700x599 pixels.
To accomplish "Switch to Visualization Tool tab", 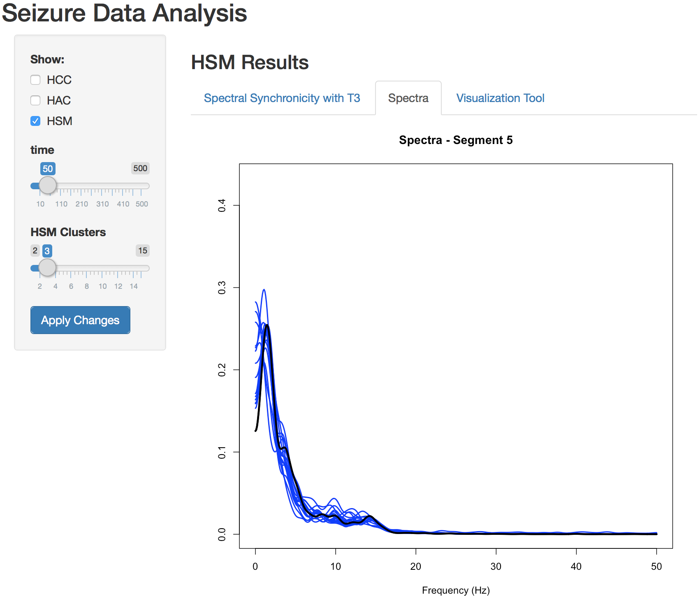I will tap(500, 98).
